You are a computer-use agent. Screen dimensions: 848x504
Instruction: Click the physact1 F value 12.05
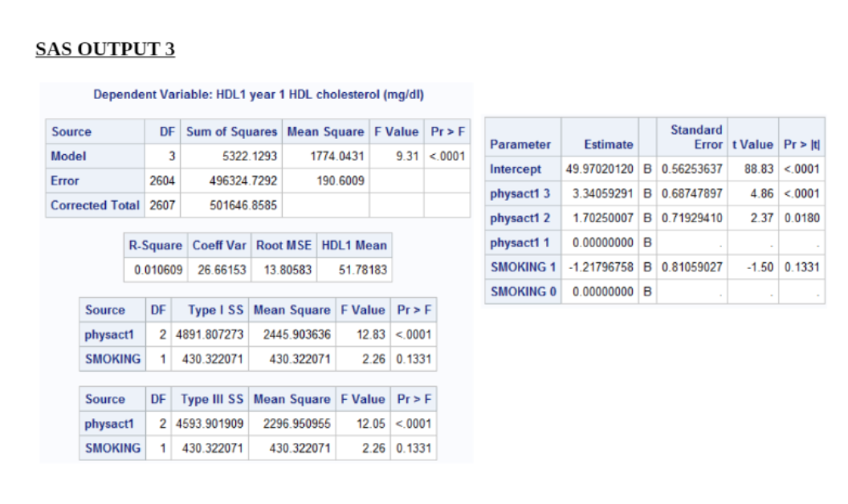tap(370, 424)
